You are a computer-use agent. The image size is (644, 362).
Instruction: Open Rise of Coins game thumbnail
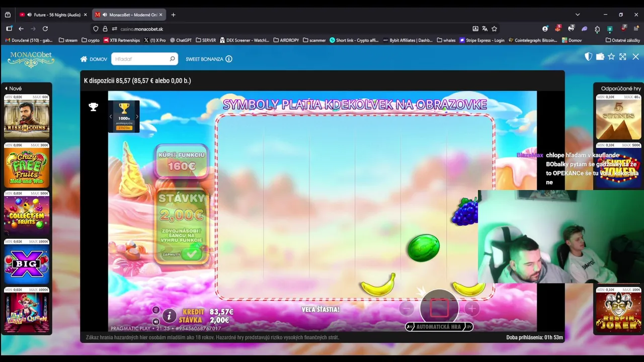[27, 119]
